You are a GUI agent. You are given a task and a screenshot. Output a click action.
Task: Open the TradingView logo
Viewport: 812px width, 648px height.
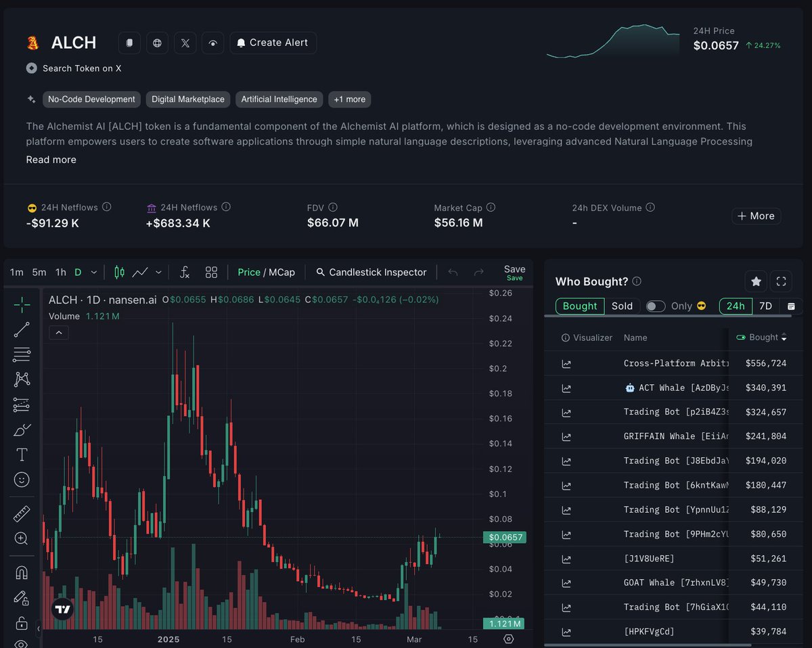pyautogui.click(x=63, y=609)
